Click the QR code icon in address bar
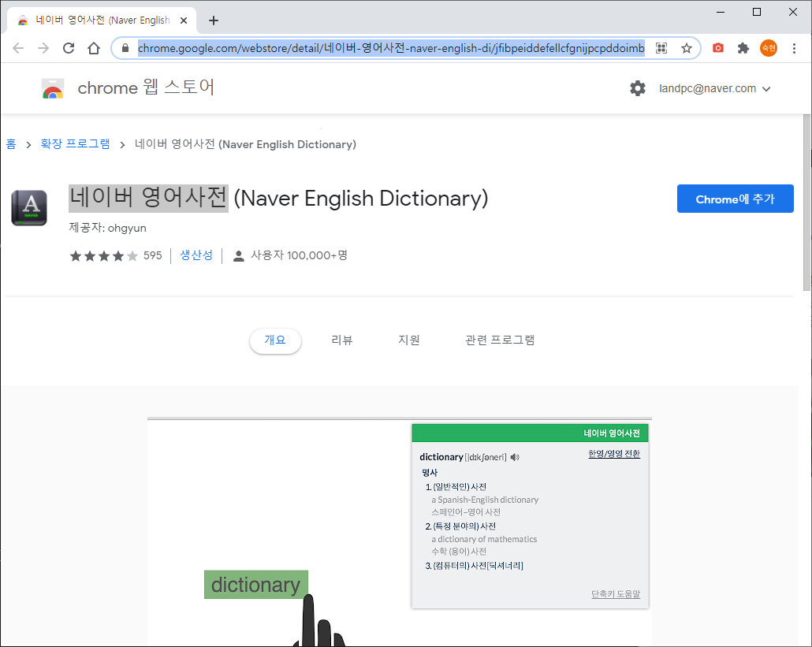This screenshot has width=812, height=647. click(661, 48)
